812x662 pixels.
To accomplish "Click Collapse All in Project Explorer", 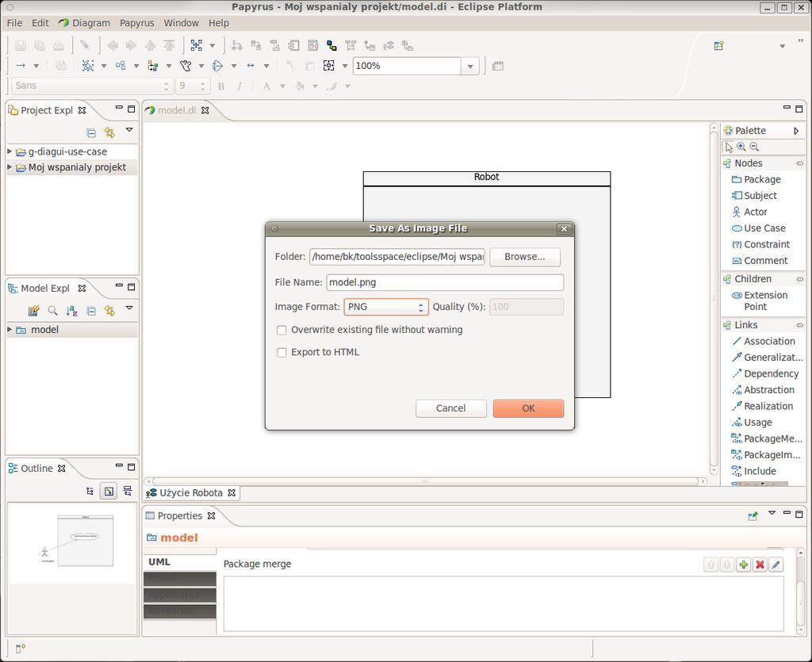I will (91, 132).
